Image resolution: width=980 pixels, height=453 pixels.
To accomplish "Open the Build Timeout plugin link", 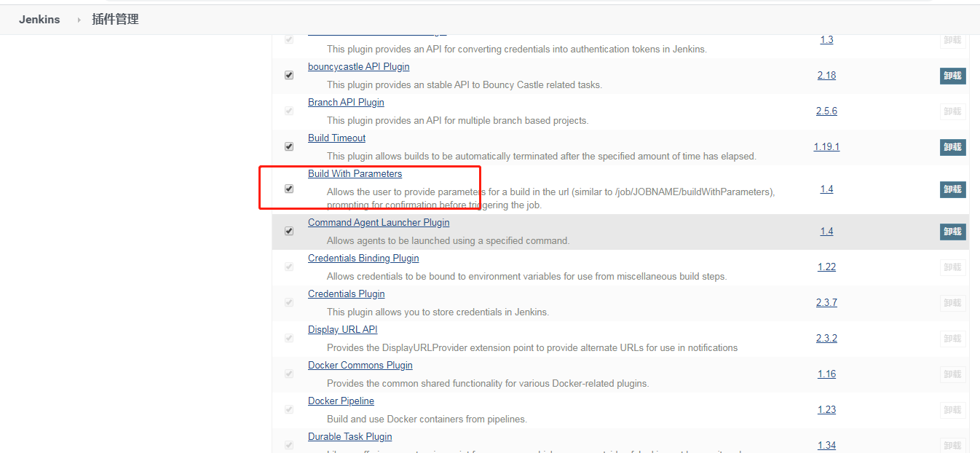I will [336, 138].
